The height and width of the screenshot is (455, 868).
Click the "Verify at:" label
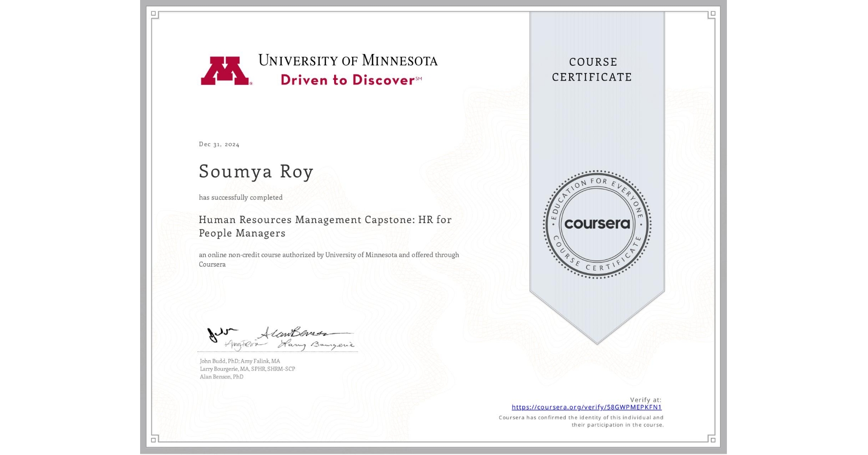(645, 399)
